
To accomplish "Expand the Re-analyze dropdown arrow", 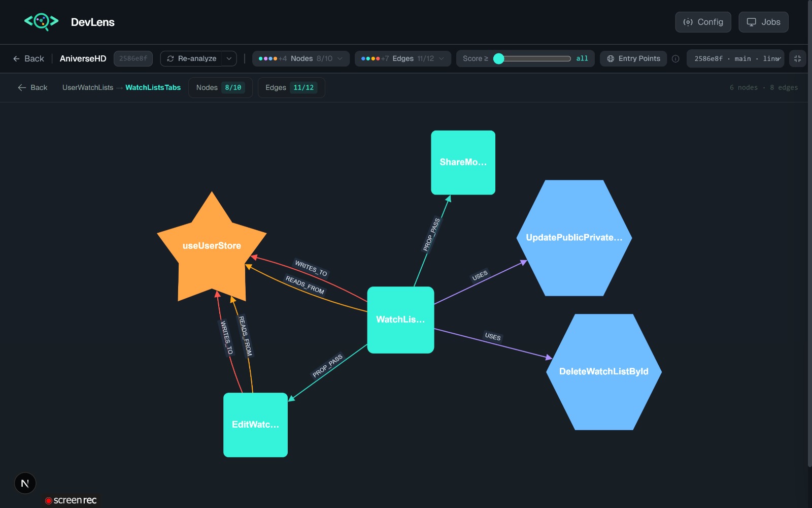I will (x=229, y=58).
